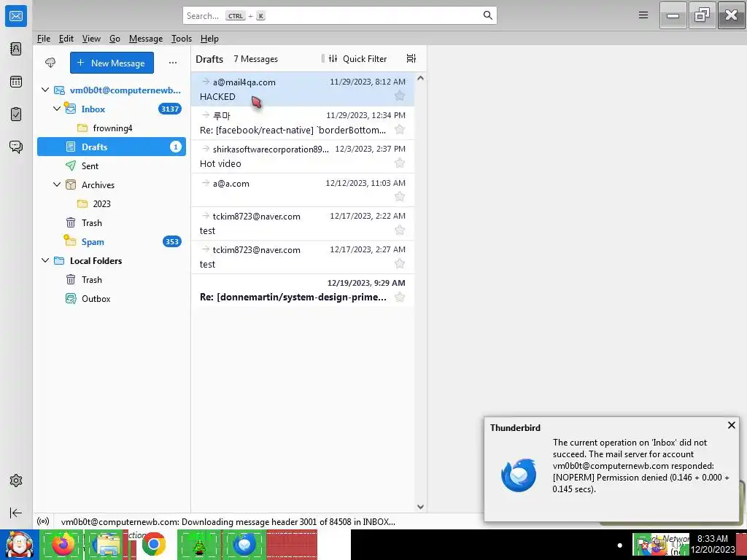
Task: Open the View menu
Action: (91, 39)
